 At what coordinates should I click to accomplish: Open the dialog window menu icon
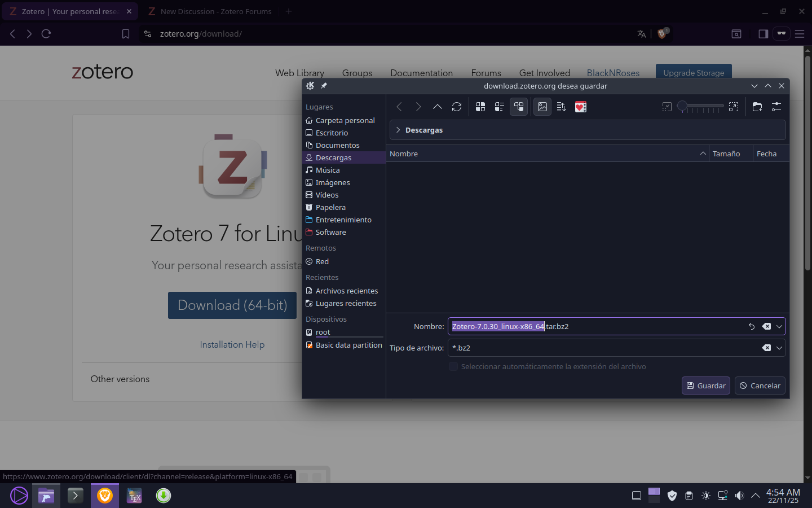click(310, 86)
